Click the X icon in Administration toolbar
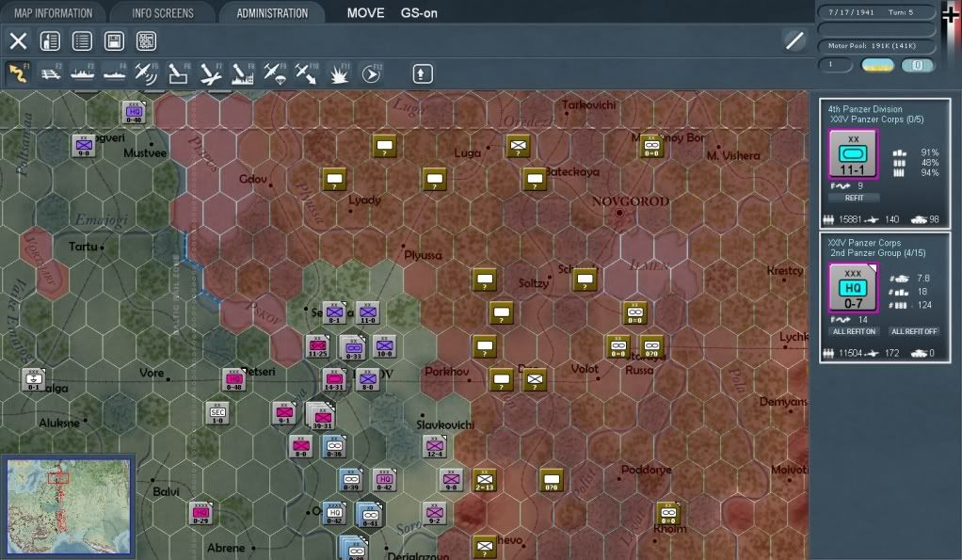Viewport: 962px width, 560px height. 19,41
